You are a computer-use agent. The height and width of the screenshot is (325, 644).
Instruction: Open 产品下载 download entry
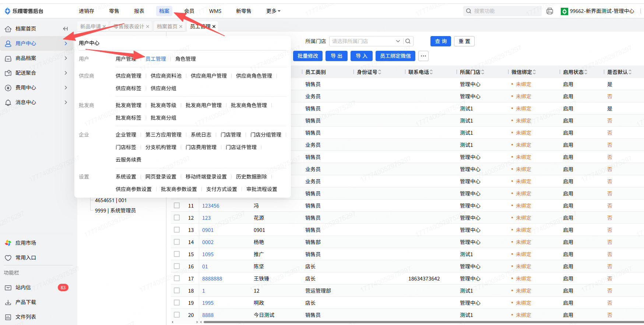(x=25, y=302)
